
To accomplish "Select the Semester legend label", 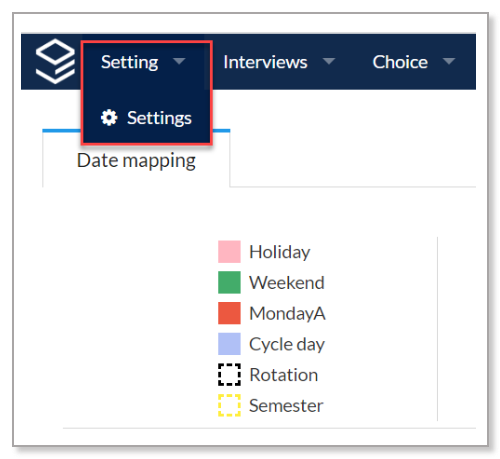I will [x=286, y=406].
